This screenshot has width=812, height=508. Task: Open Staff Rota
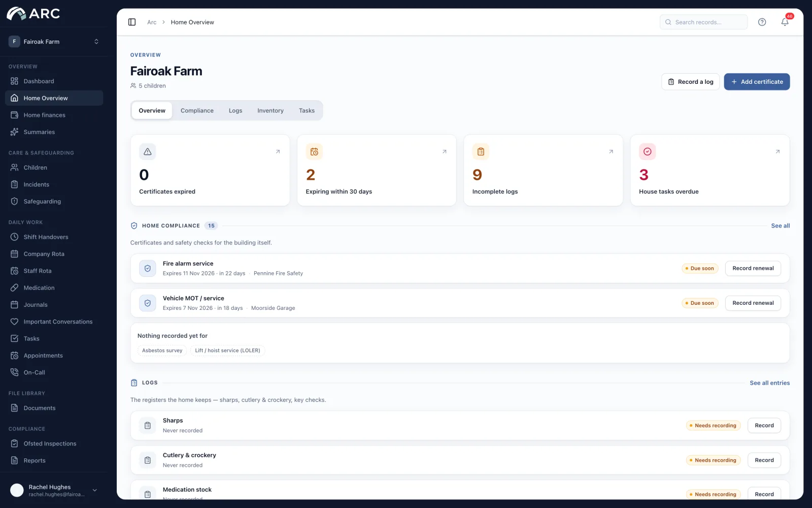(54, 271)
